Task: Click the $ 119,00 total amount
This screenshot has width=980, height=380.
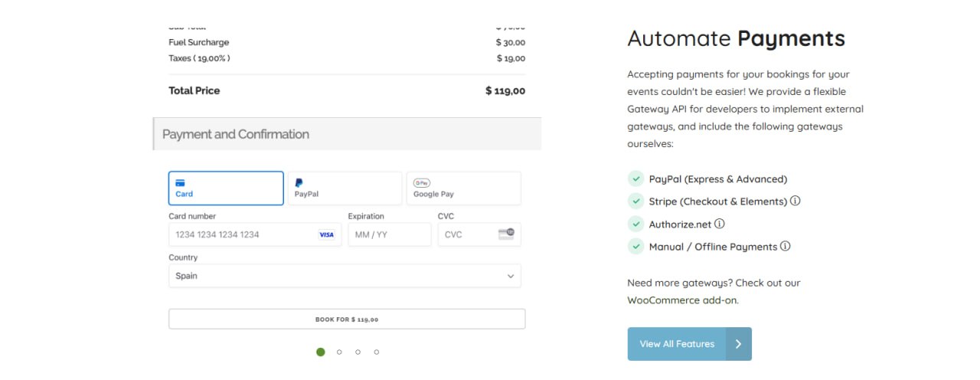Action: (505, 90)
